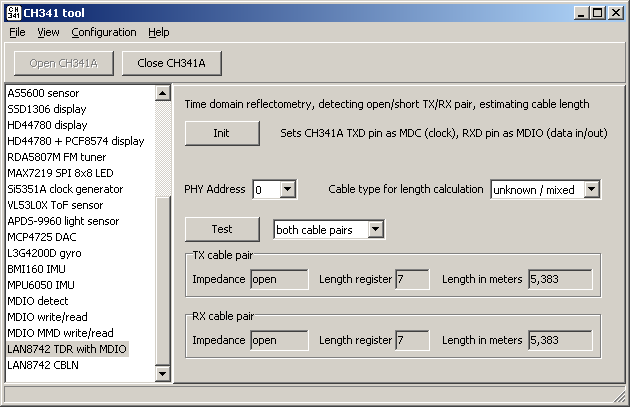Select AS5600 sensor in the list
This screenshot has height=407, width=630.
point(43,93)
